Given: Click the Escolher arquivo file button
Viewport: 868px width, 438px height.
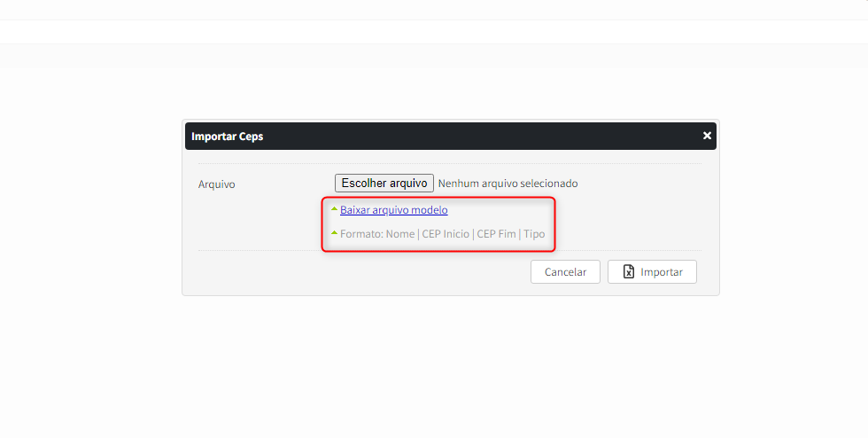Looking at the screenshot, I should point(384,183).
